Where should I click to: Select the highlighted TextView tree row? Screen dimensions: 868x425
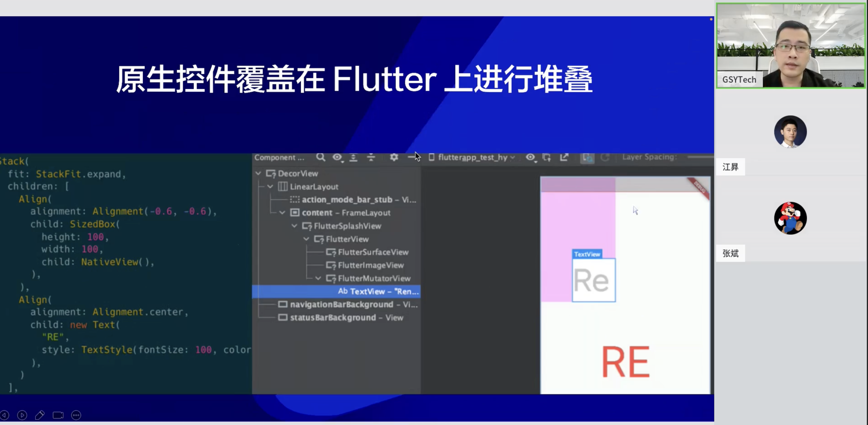tap(336, 292)
